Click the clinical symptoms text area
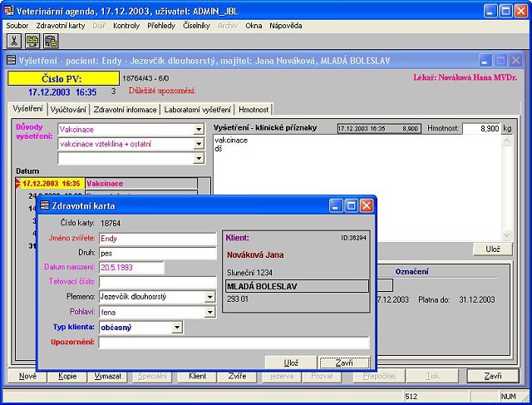 pos(357,188)
